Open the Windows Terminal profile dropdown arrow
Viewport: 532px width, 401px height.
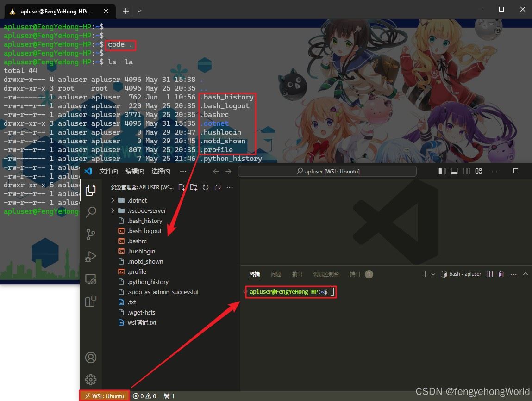[x=139, y=11]
